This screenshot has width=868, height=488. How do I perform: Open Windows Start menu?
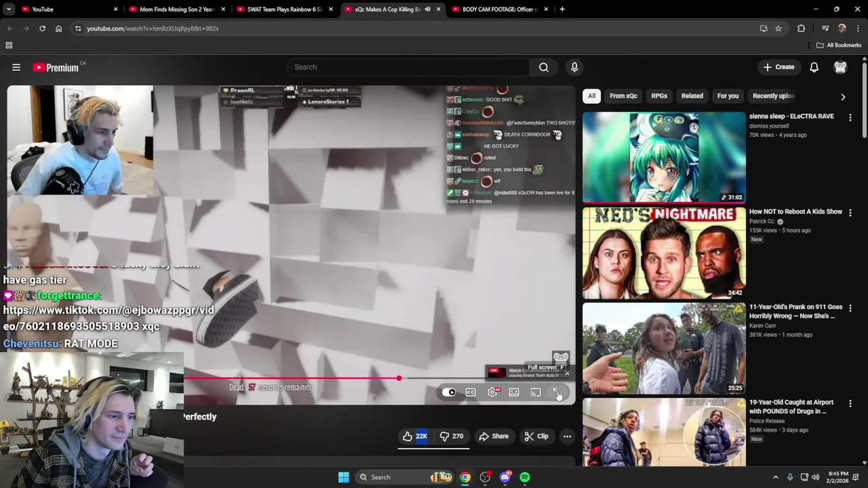[344, 477]
